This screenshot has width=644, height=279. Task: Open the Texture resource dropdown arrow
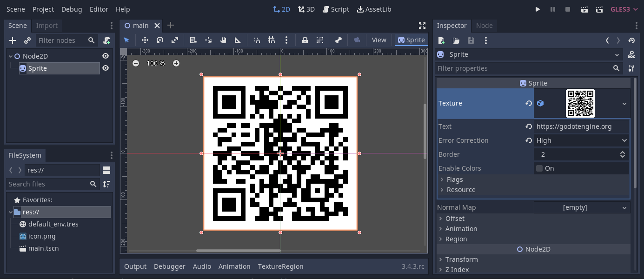624,104
